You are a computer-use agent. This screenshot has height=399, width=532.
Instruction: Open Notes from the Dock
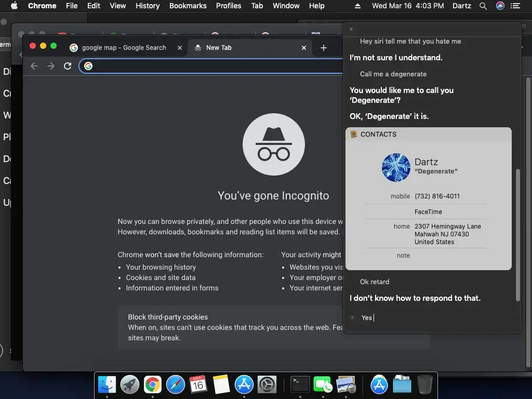tap(221, 385)
